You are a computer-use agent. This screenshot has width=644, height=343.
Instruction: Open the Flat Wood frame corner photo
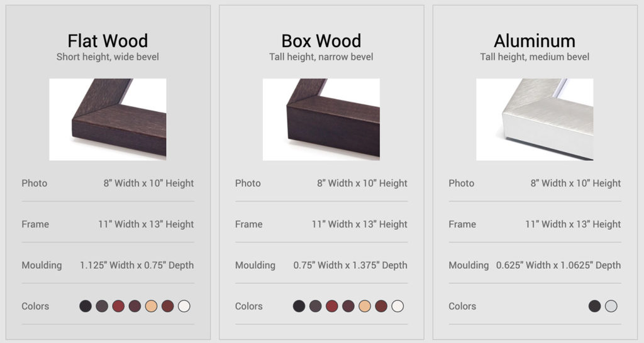tap(108, 119)
